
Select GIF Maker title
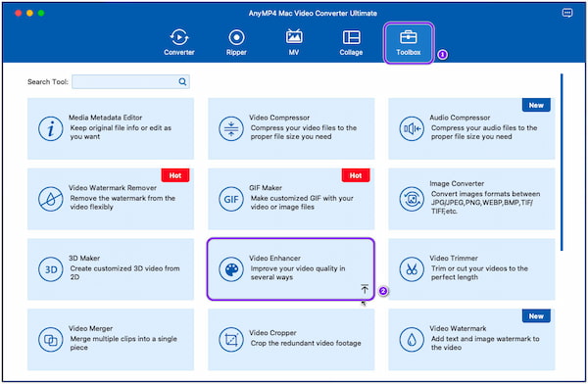(x=266, y=187)
